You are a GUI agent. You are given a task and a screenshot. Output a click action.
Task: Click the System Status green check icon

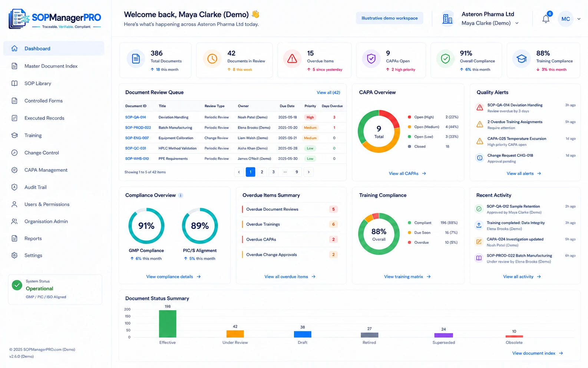pos(17,285)
